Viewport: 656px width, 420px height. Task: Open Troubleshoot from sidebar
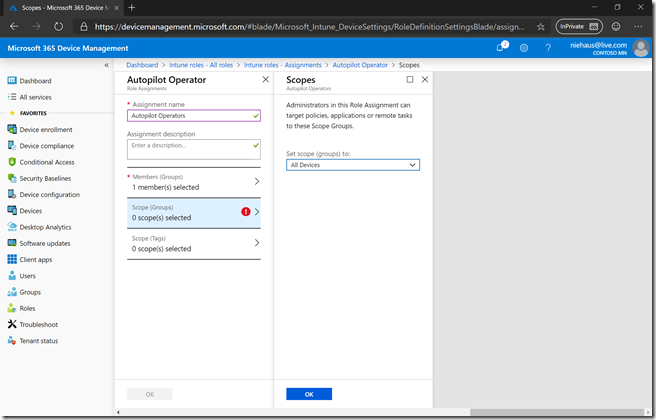point(38,324)
